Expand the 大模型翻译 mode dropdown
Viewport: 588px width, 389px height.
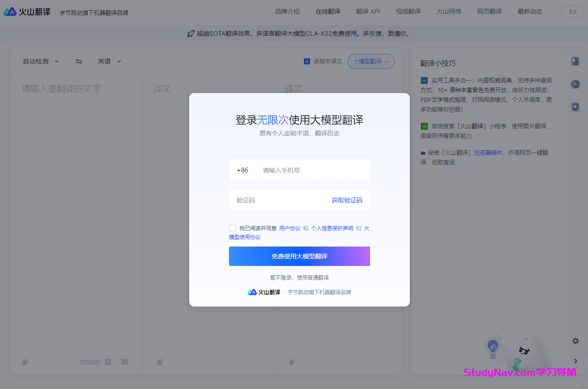click(x=371, y=61)
